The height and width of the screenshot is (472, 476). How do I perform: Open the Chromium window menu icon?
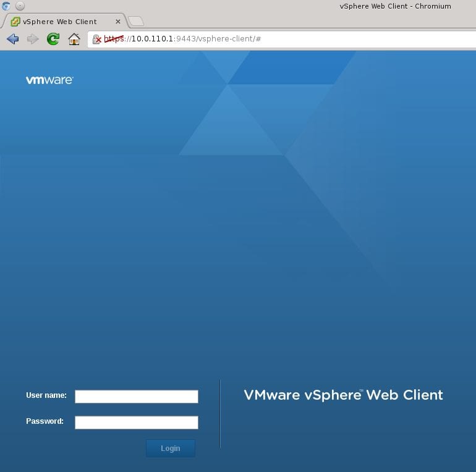click(6, 6)
